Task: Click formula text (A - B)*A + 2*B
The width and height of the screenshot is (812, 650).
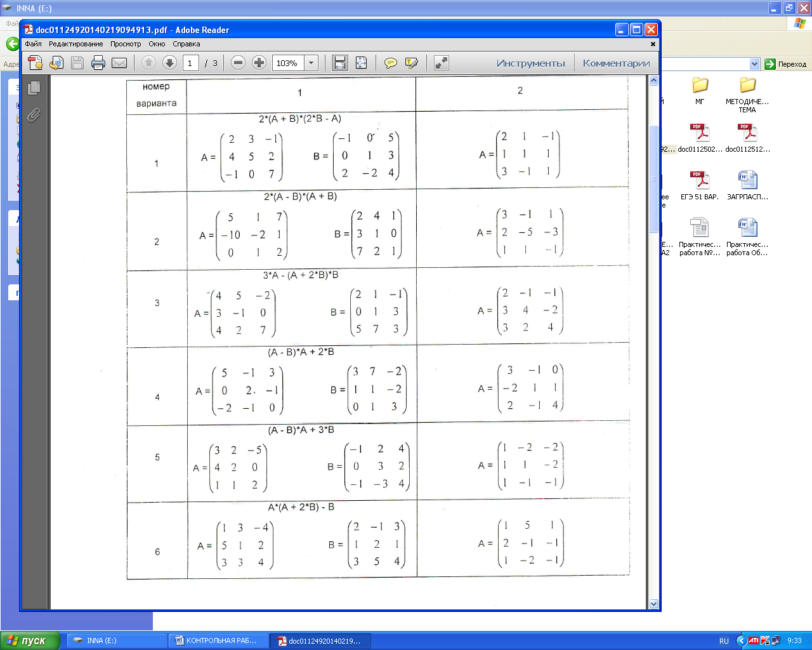Action: pos(301,352)
